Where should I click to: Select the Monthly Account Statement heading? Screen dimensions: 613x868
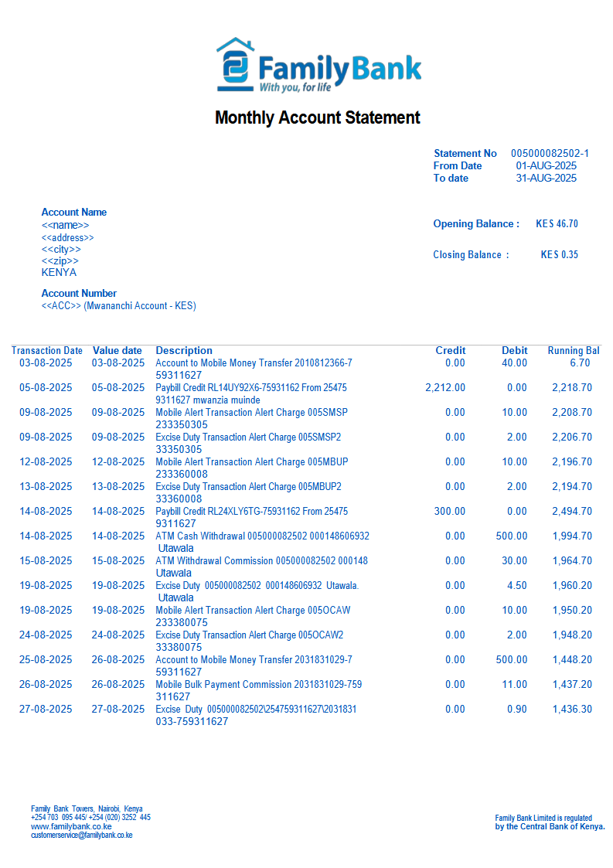pyautogui.click(x=317, y=117)
